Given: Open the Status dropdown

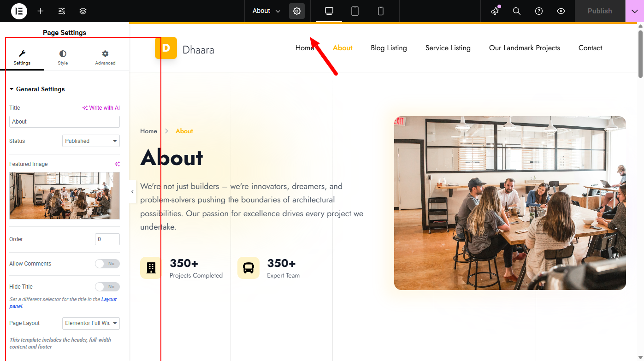Looking at the screenshot, I should (91, 141).
